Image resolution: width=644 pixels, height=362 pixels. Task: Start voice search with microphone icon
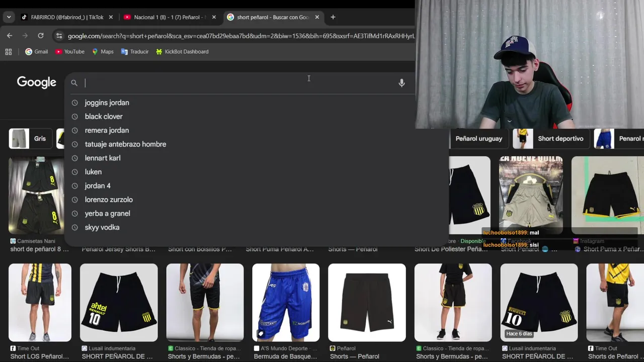pos(401,83)
